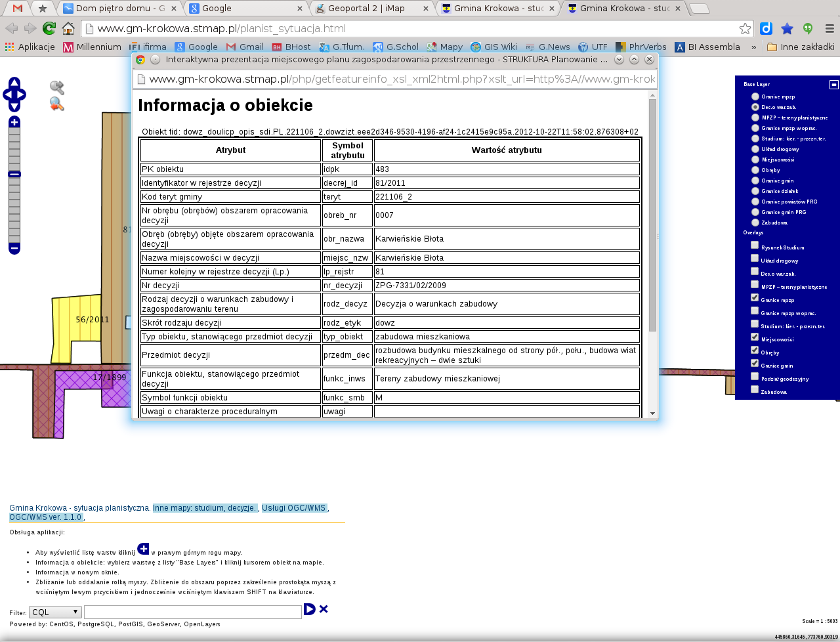
Task: Click the blue star extension icon
Action: [787, 28]
